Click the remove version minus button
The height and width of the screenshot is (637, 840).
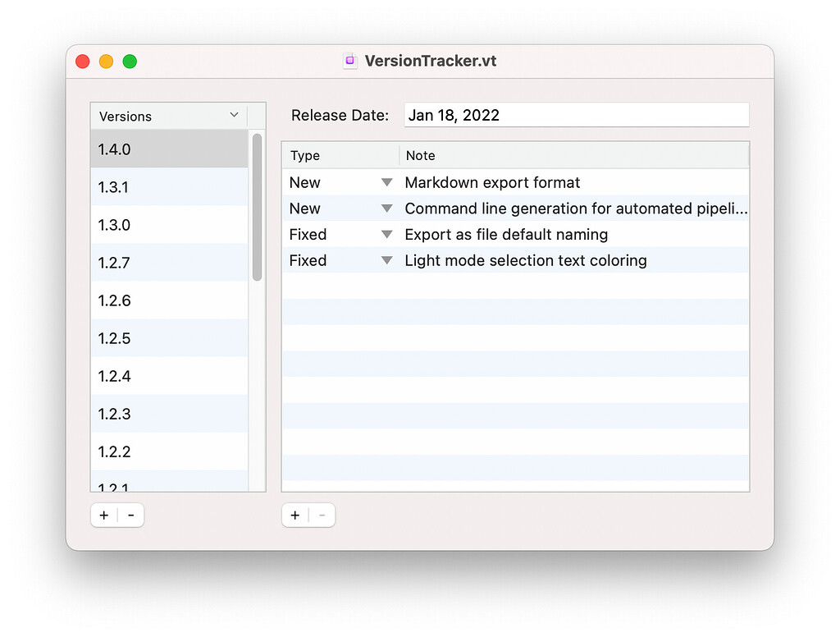(130, 515)
